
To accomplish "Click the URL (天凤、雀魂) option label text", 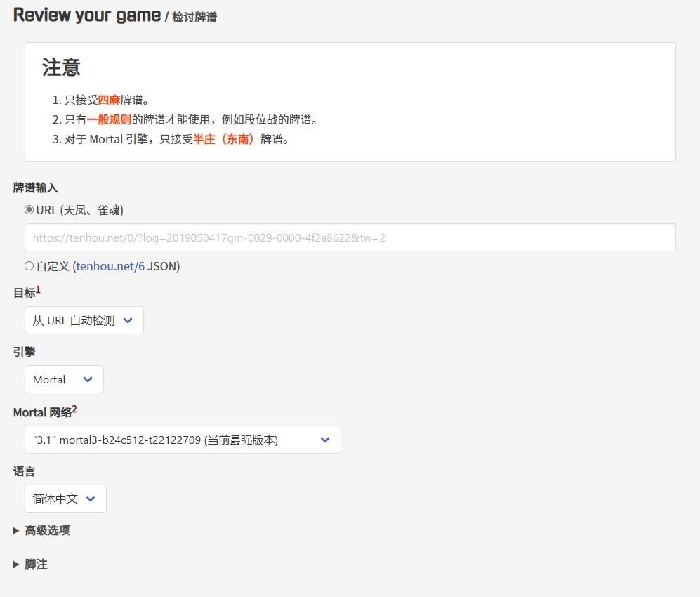I will pos(79,210).
